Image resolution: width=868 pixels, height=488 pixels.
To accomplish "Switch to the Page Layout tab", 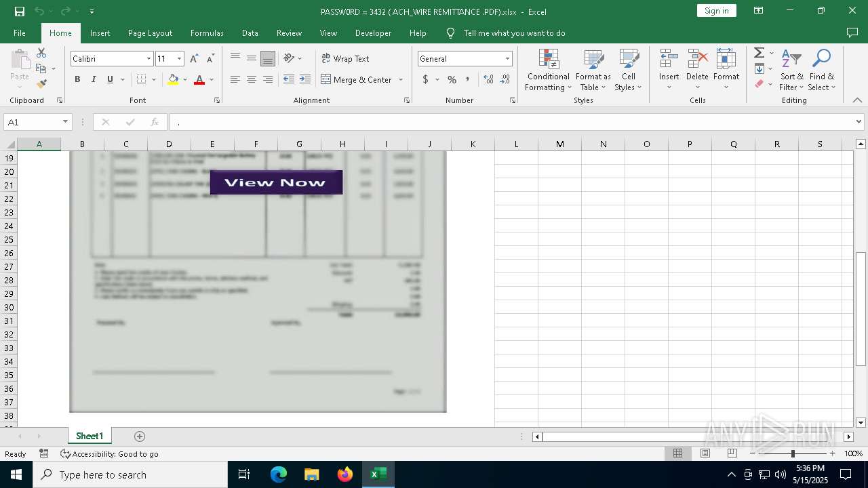I will point(150,33).
